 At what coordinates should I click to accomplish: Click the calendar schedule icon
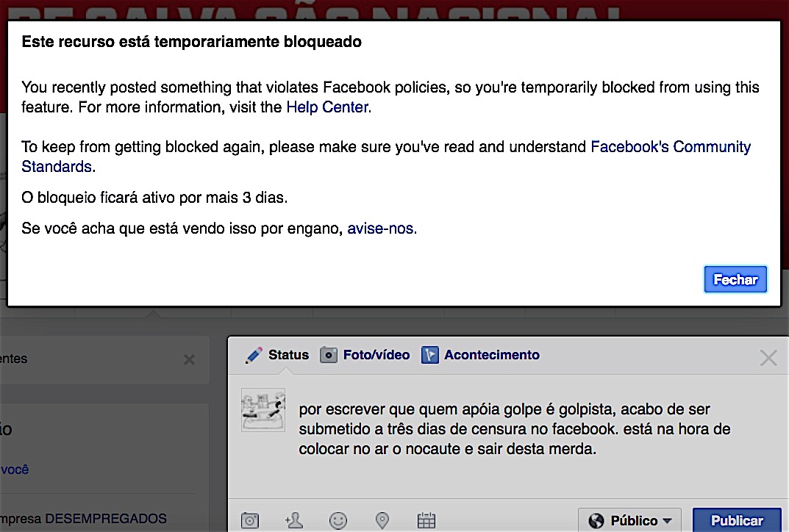(x=426, y=520)
